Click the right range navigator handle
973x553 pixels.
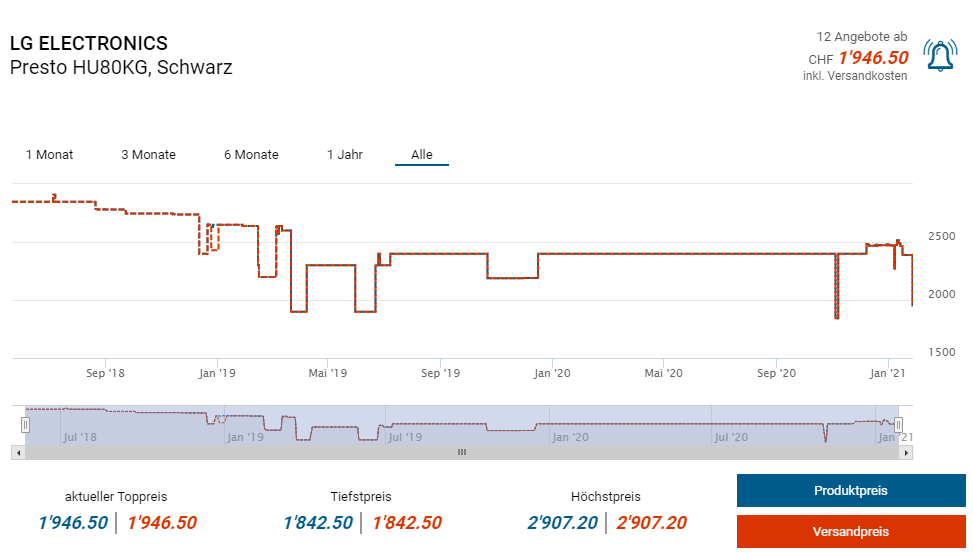pyautogui.click(x=898, y=425)
